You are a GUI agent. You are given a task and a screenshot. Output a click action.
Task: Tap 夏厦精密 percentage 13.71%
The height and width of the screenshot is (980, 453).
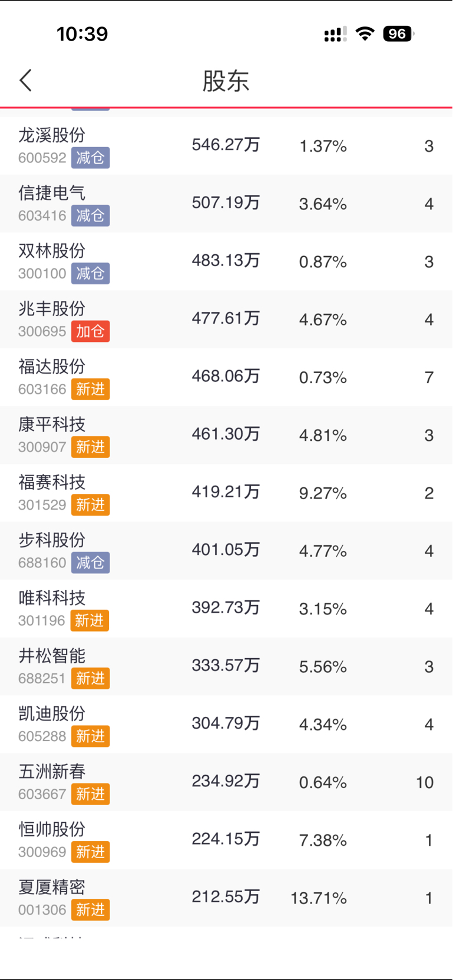(x=318, y=898)
